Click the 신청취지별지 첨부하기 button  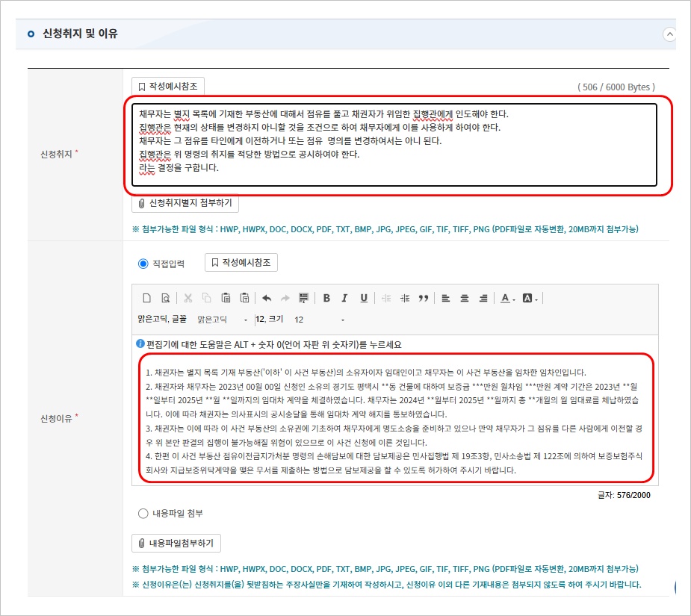point(185,203)
